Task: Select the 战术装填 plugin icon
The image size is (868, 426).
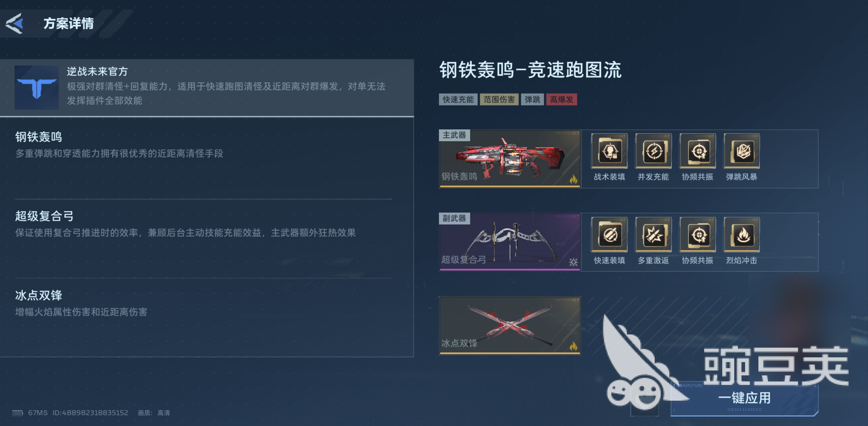Action: pyautogui.click(x=609, y=151)
